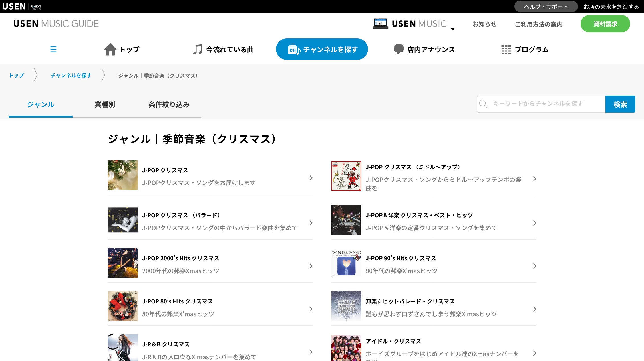The height and width of the screenshot is (361, 644).
Task: Open the hamburger menu icon
Action: click(x=53, y=49)
